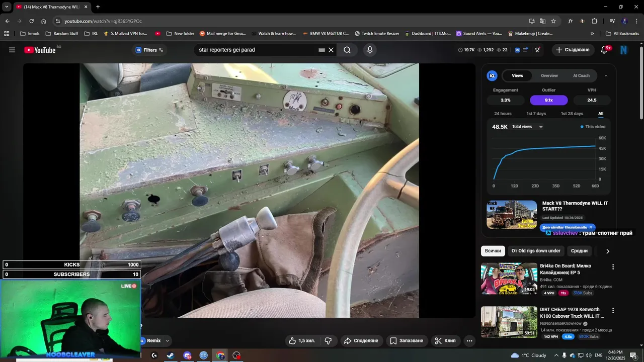The width and height of the screenshot is (644, 362).
Task: Show hidden system tray icons chevron
Action: (x=556, y=355)
